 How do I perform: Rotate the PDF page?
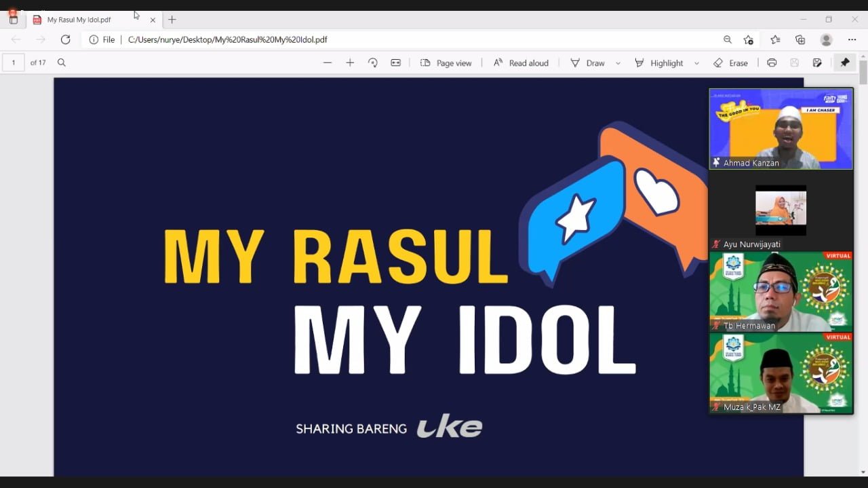tap(372, 62)
